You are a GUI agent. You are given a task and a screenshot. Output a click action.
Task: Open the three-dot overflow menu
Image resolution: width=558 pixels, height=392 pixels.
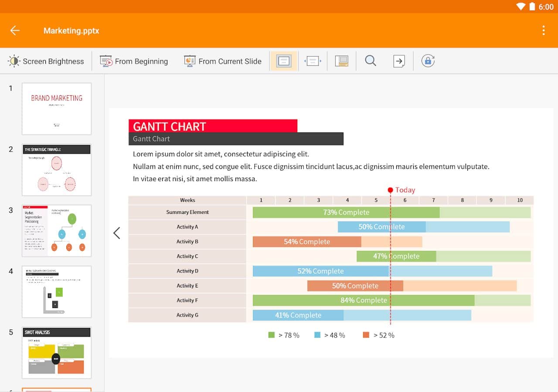(x=543, y=30)
